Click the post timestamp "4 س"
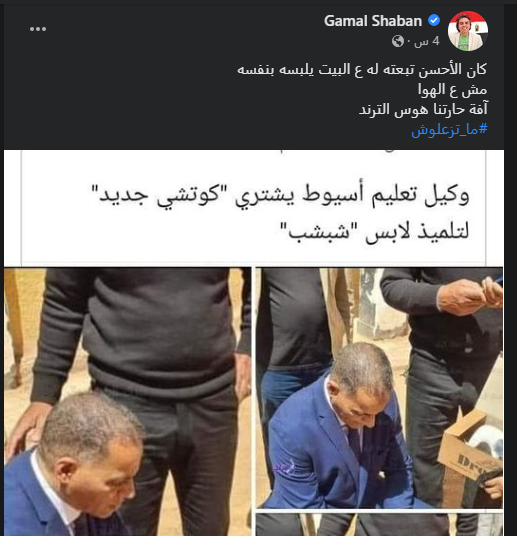 coord(426,41)
